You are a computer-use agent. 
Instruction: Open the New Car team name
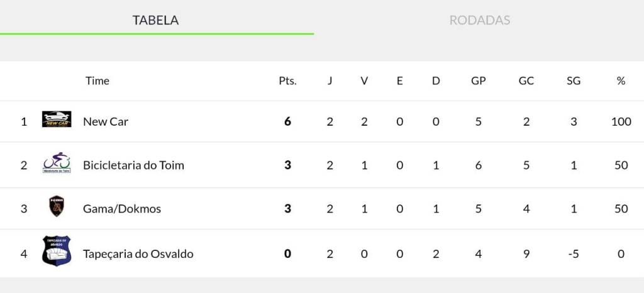point(106,122)
